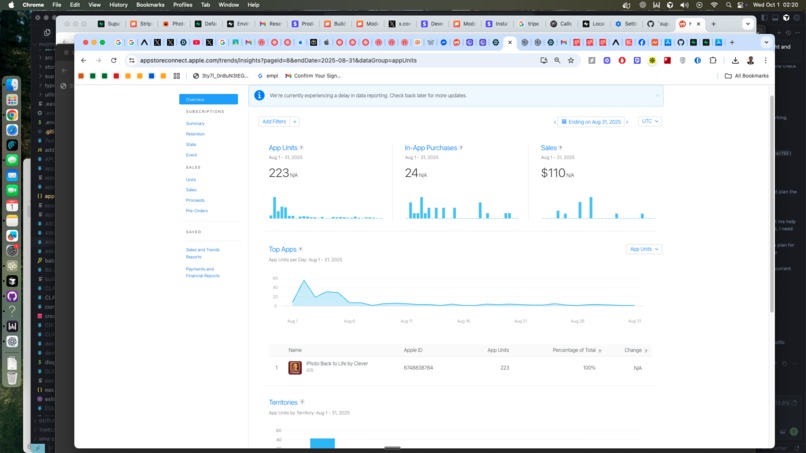
Task: Open the Bookmarks menu in menu bar
Action: [x=150, y=5]
